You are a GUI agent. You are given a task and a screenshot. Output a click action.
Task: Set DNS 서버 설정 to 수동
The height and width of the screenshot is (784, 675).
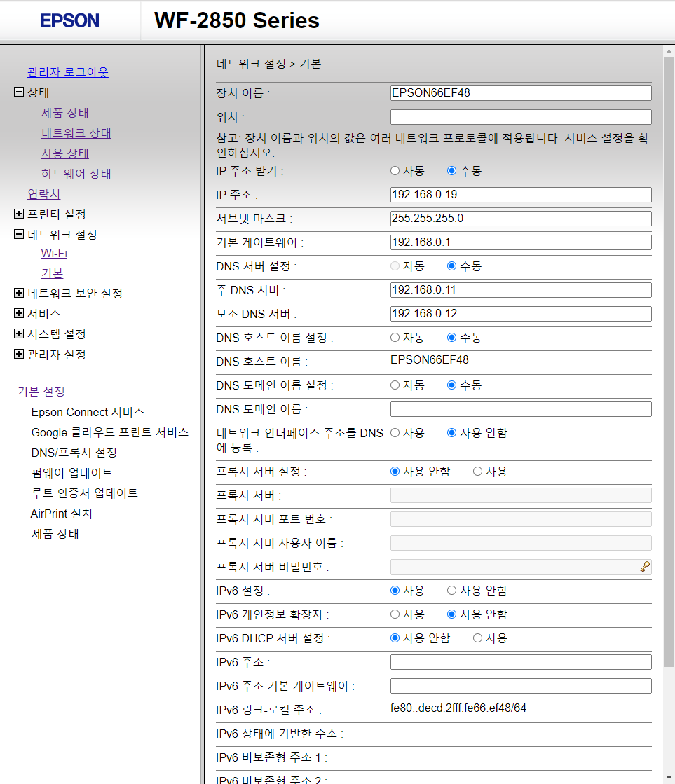coord(452,266)
